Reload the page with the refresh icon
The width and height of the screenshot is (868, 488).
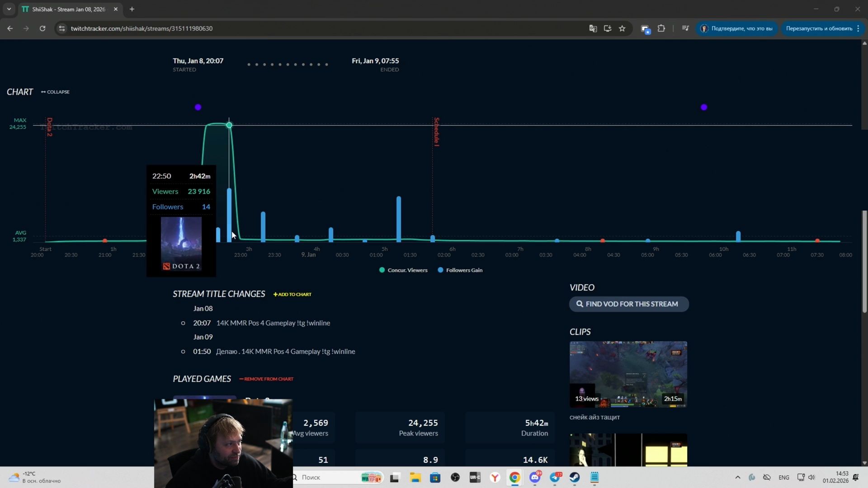[x=42, y=28]
